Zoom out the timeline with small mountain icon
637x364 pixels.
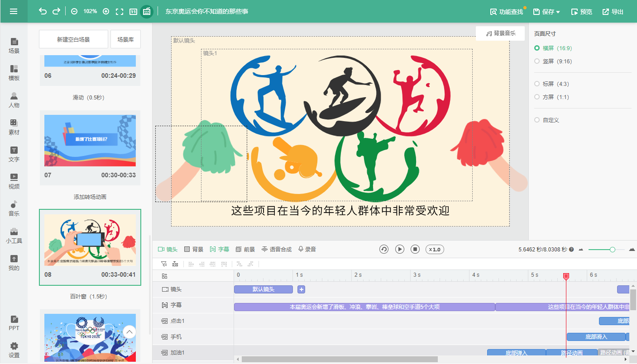coord(581,249)
